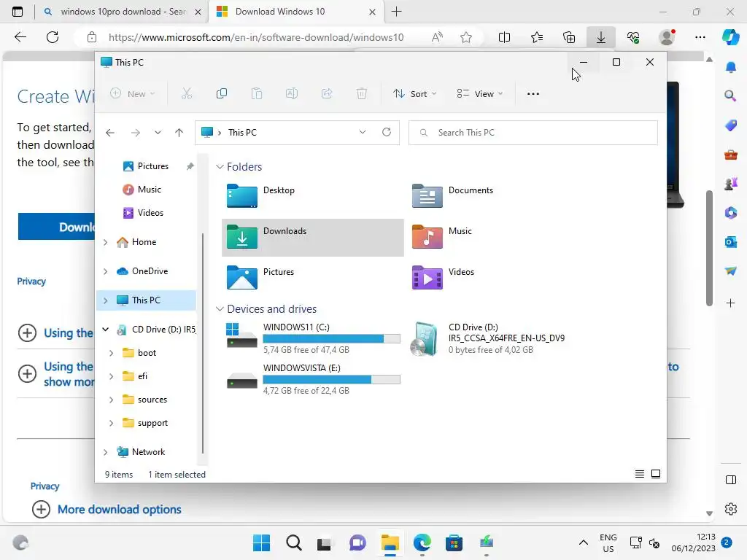This screenshot has height=560, width=747.
Task: Open the Sort dropdown menu
Action: pyautogui.click(x=414, y=94)
